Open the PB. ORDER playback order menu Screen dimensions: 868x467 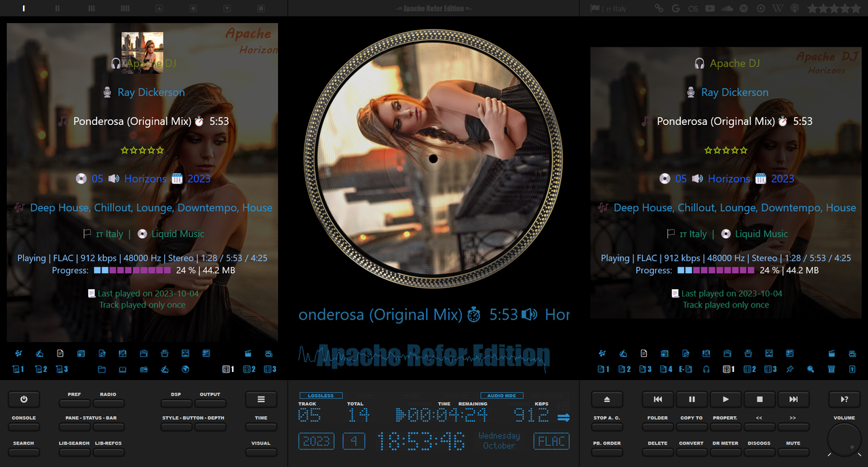coord(607,452)
